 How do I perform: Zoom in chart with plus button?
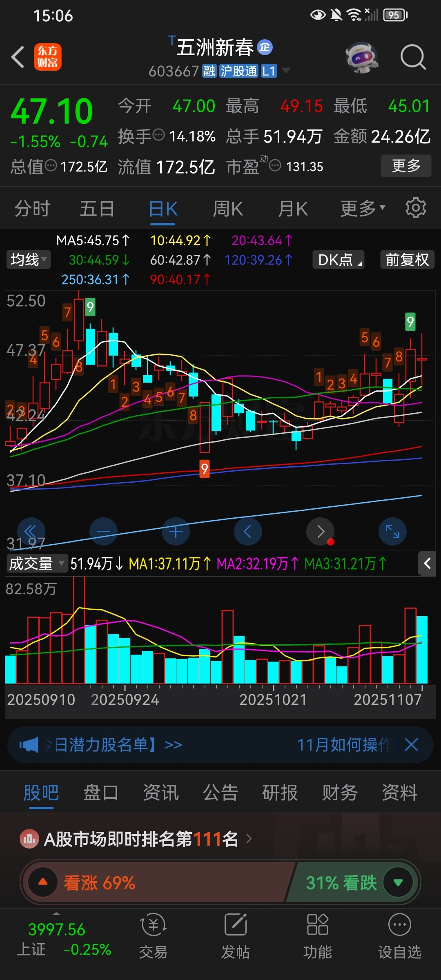(176, 532)
